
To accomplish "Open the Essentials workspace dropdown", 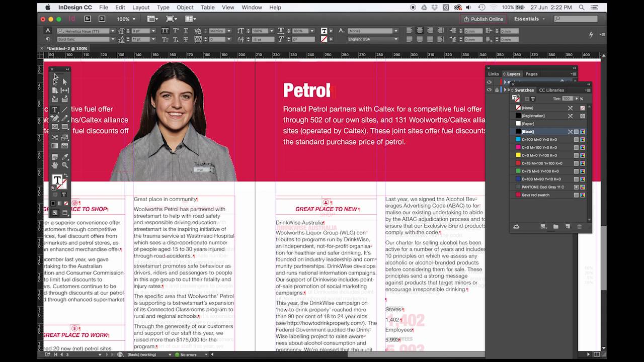I will pos(529,19).
